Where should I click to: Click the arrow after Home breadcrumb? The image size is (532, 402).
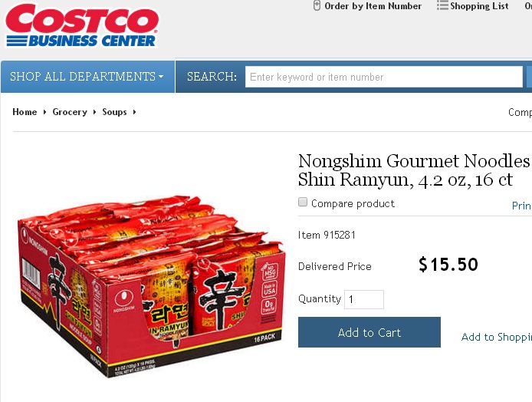(44, 112)
